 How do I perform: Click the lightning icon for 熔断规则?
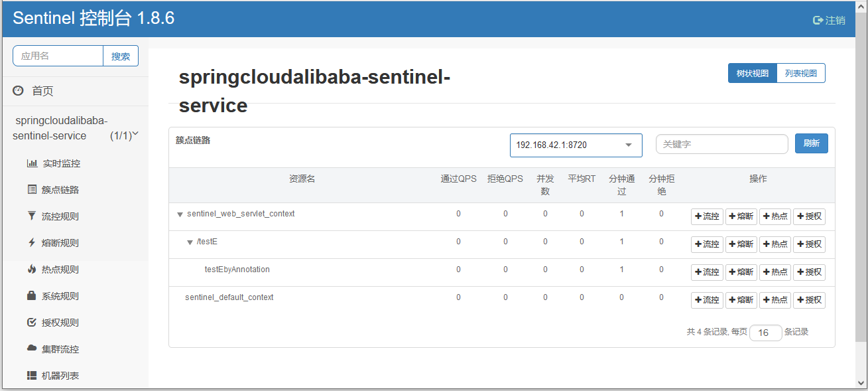point(32,243)
